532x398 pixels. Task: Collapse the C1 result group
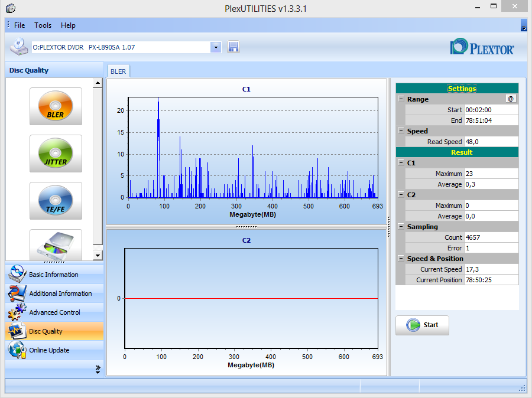[401, 163]
